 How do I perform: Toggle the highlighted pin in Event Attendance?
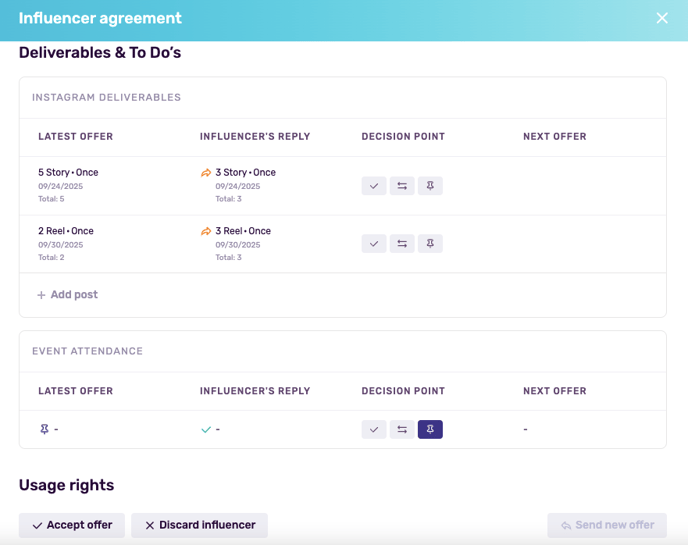(x=430, y=429)
